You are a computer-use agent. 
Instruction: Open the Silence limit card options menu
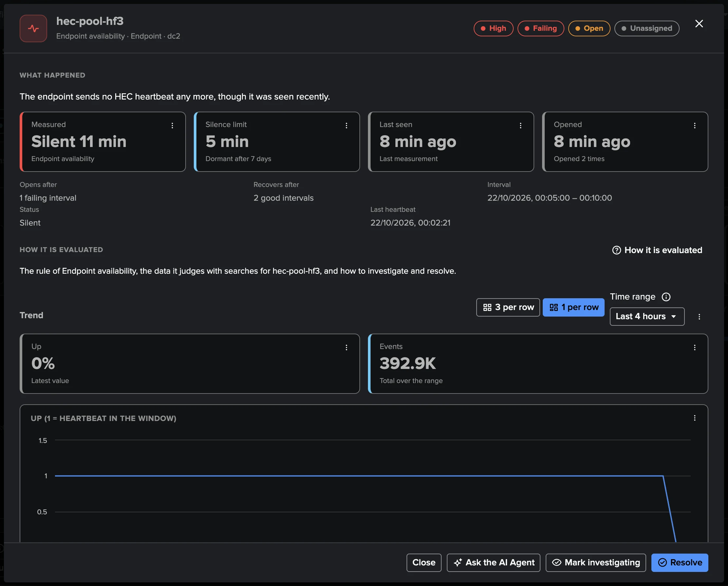(x=346, y=126)
